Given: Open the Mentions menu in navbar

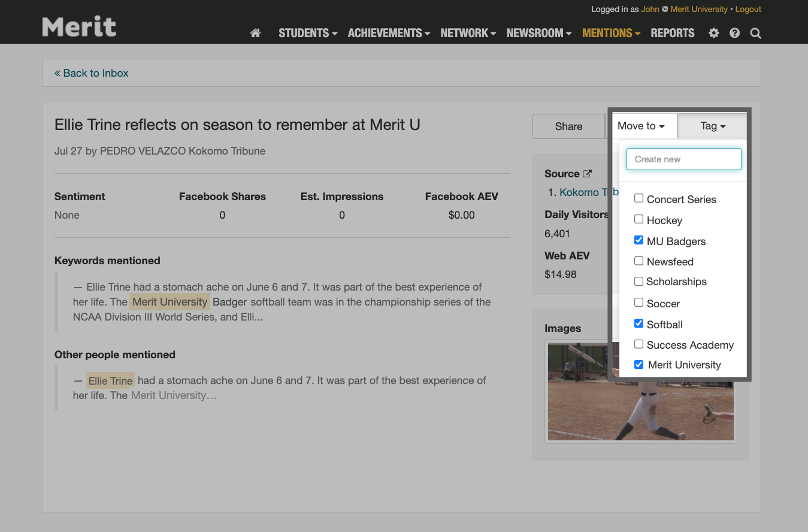Looking at the screenshot, I should [x=611, y=34].
